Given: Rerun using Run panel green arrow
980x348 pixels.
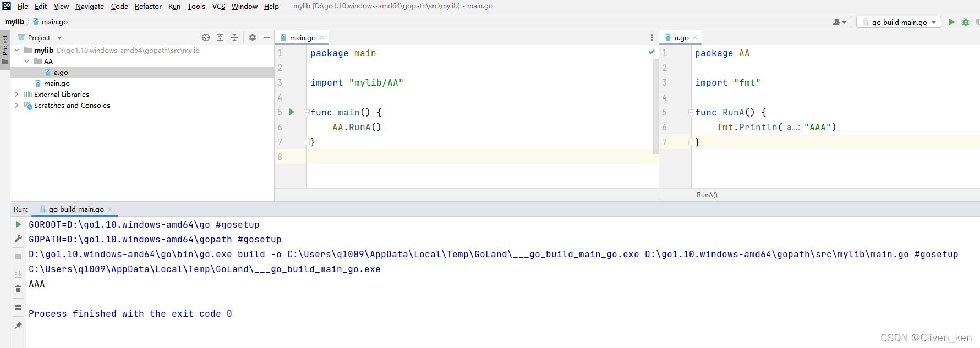Looking at the screenshot, I should [x=18, y=224].
